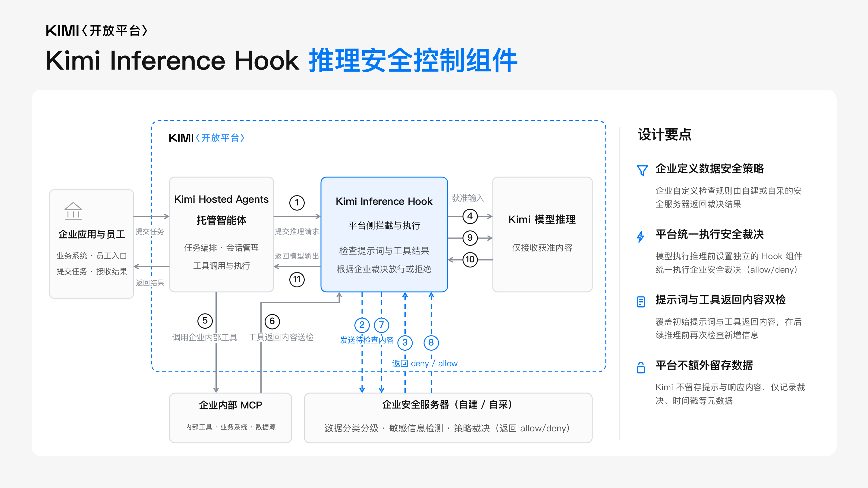Click the 企业安全服务器（自建 / 自采）heading
Screen dimensions: 868x488
448,405
